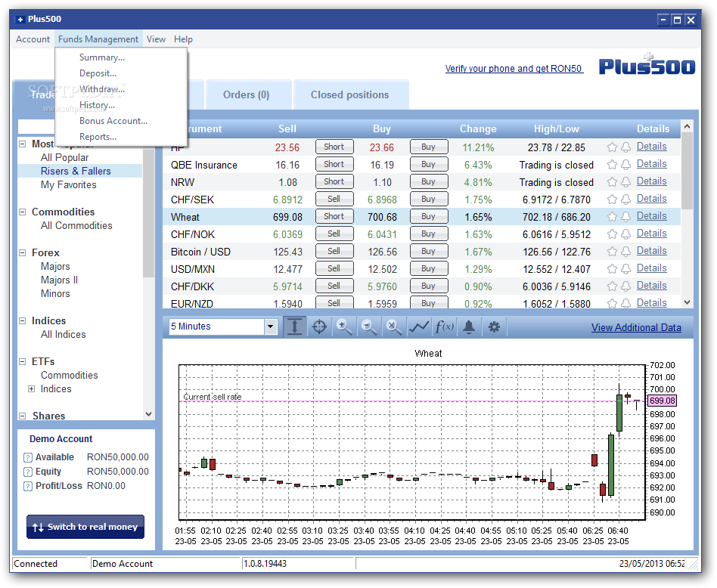Alert bell for CHF/DKK row
This screenshot has width=717, height=588.
626,286
